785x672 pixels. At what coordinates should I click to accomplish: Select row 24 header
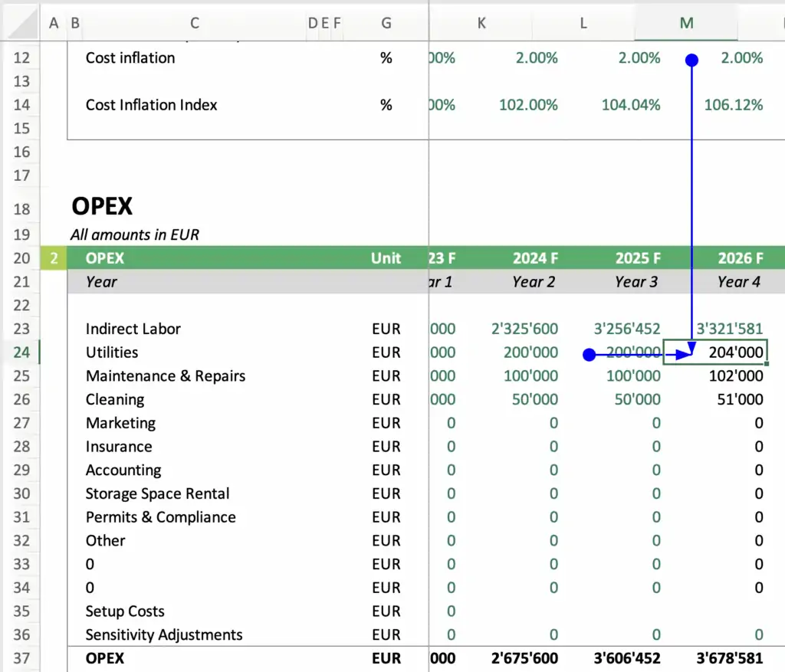(21, 352)
